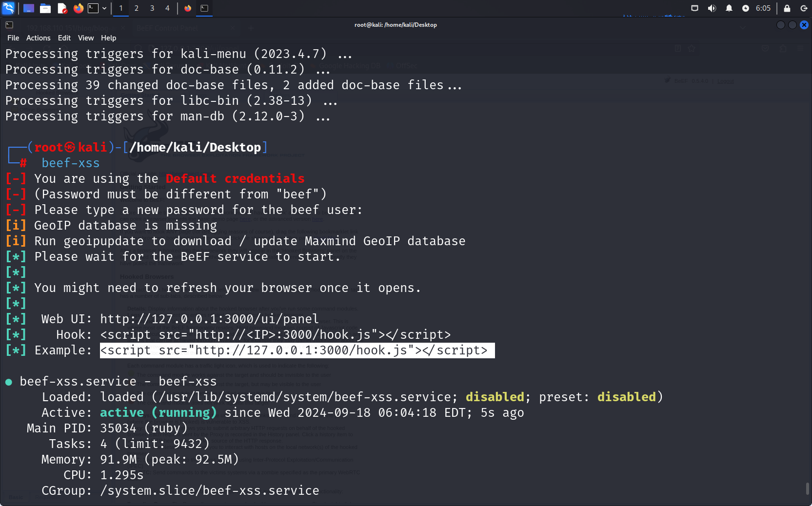The height and width of the screenshot is (506, 812).
Task: Open the View menu
Action: tap(86, 38)
